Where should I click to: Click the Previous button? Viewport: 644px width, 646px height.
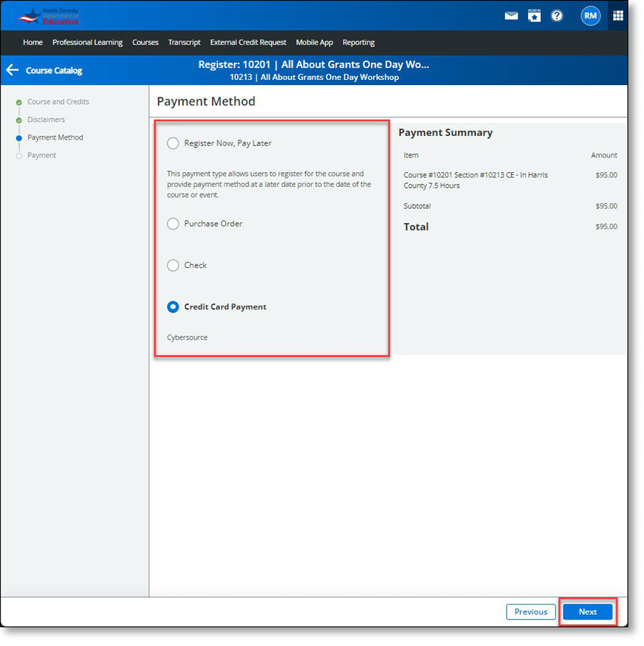[531, 612]
